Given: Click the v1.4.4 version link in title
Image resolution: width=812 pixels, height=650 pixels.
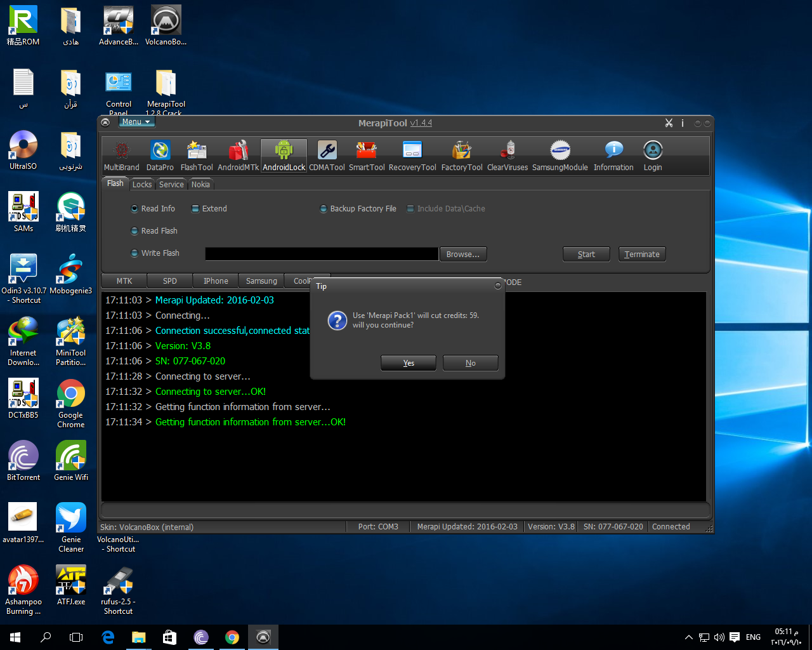Looking at the screenshot, I should coord(421,123).
